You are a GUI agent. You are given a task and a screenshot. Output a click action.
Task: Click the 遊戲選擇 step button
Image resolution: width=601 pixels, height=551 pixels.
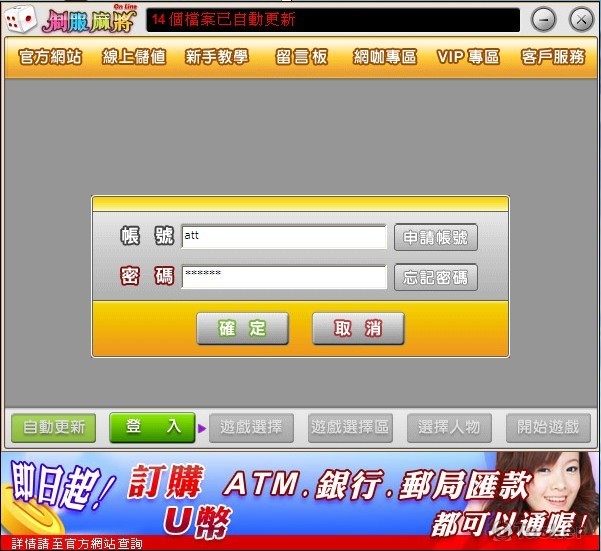[x=251, y=428]
